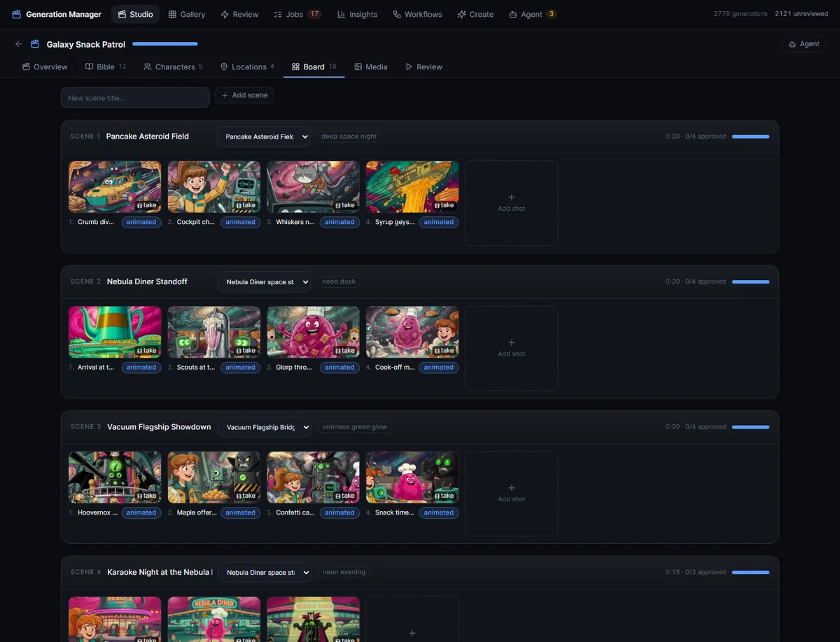This screenshot has width=840, height=642.
Task: Click the animated badge for Snack time
Action: point(439,512)
